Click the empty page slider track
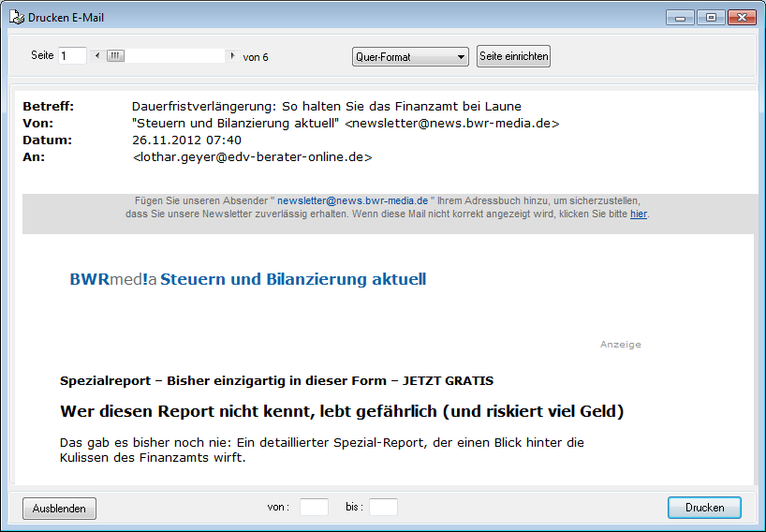 (176, 56)
